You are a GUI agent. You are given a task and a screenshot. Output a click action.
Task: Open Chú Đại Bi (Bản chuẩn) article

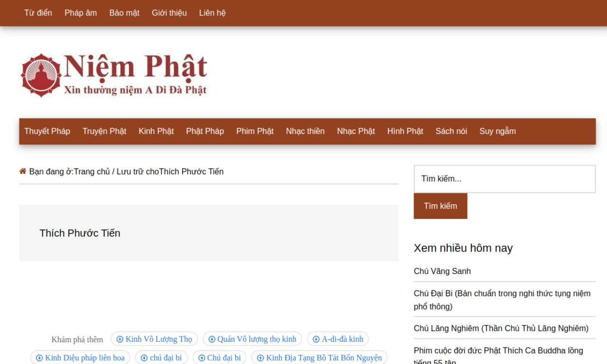502,300
